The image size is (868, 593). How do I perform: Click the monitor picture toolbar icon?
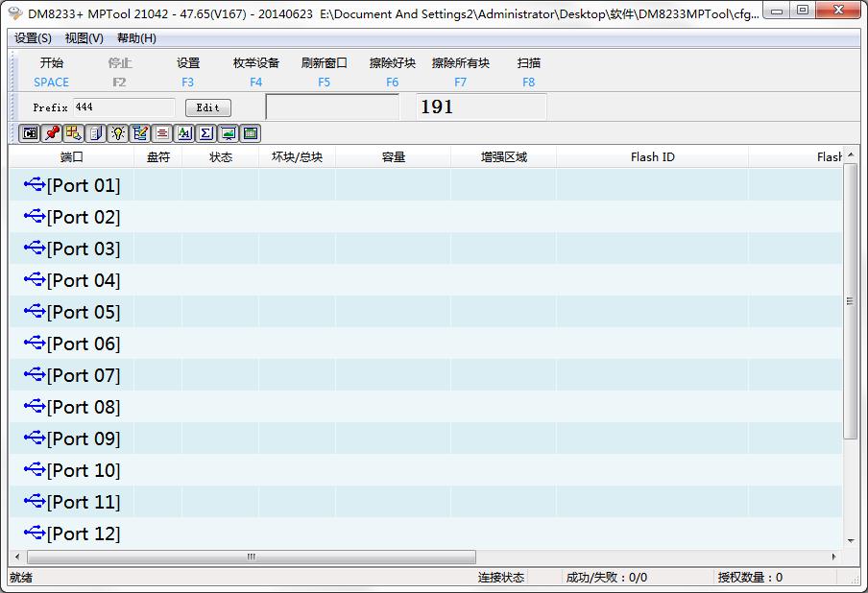(229, 133)
